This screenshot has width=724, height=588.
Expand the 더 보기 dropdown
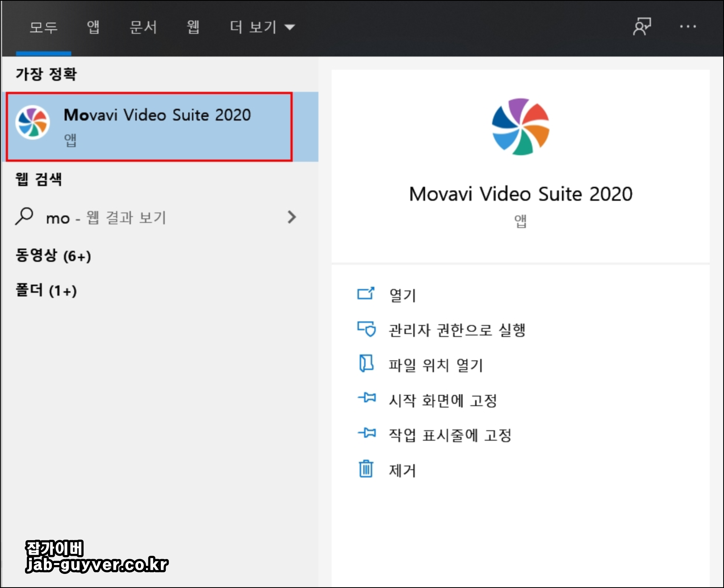[262, 27]
